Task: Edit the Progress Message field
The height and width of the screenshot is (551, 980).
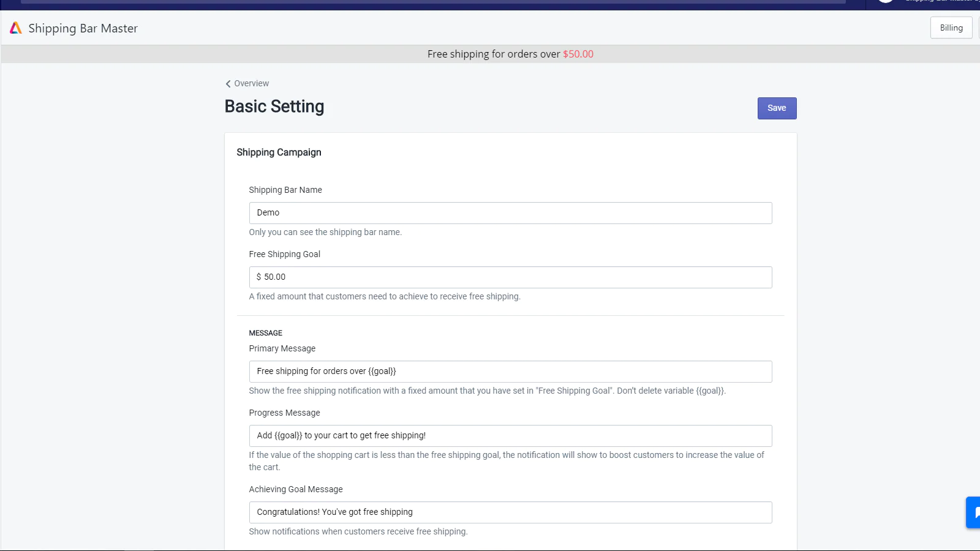Action: click(x=510, y=436)
